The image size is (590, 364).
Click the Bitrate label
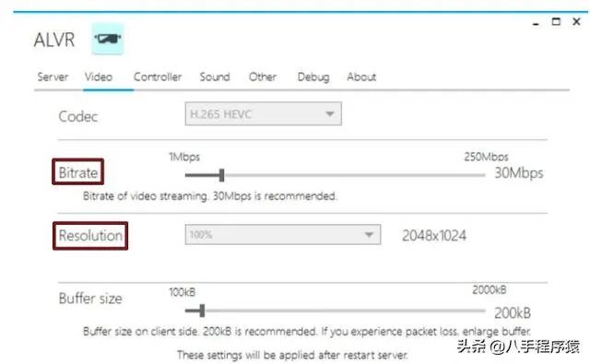pyautogui.click(x=78, y=172)
